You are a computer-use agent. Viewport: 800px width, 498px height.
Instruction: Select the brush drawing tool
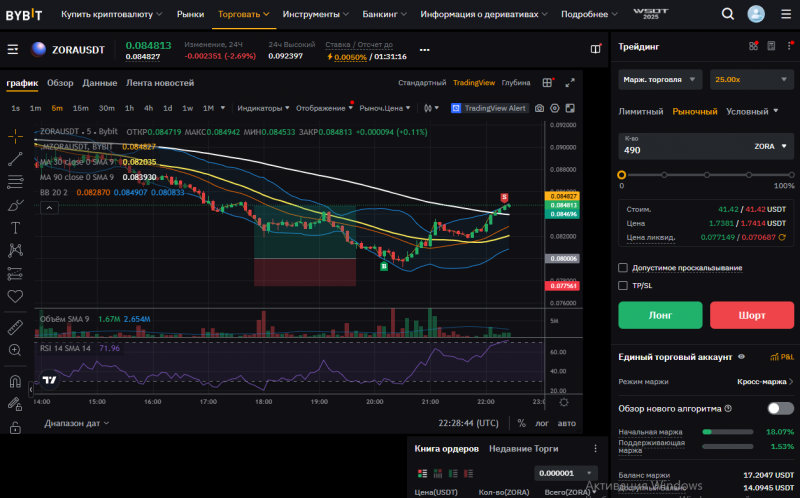(x=15, y=205)
